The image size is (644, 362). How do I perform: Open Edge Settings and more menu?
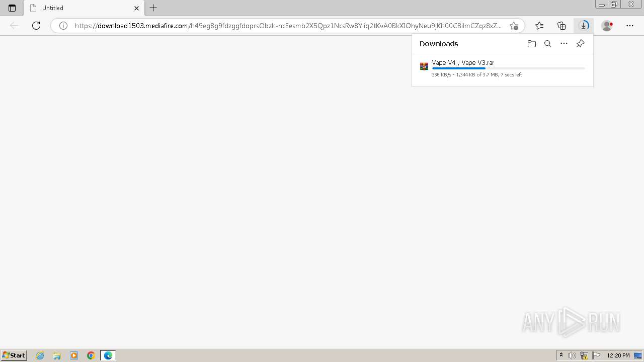[x=630, y=26]
